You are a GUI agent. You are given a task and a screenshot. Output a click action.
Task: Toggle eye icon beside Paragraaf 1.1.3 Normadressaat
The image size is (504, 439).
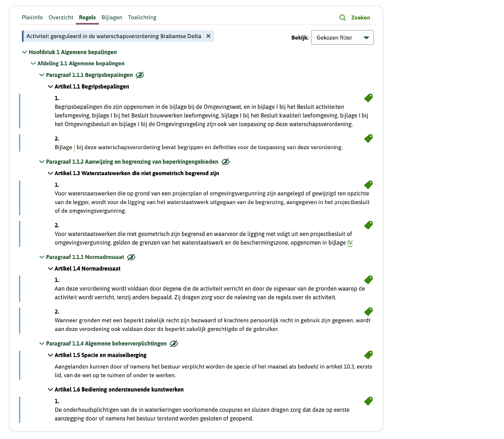(x=131, y=257)
